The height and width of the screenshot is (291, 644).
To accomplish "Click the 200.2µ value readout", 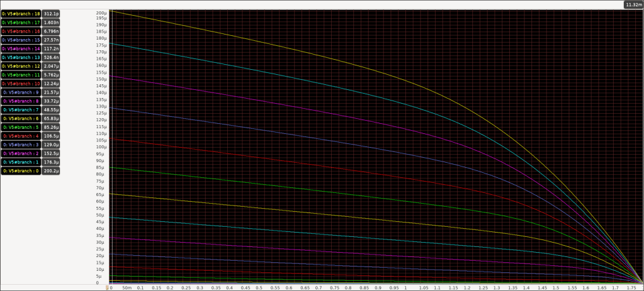I will tap(52, 170).
